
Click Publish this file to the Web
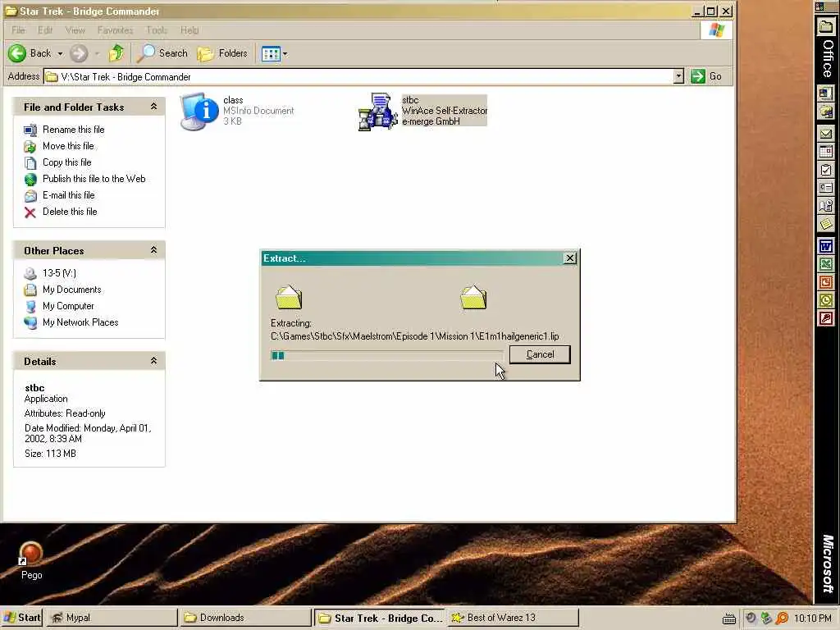tap(94, 179)
